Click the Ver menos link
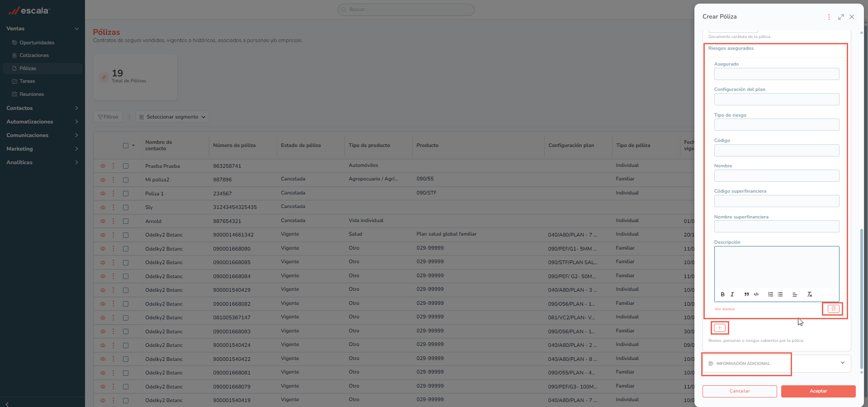Image resolution: width=868 pixels, height=407 pixels. click(x=725, y=309)
